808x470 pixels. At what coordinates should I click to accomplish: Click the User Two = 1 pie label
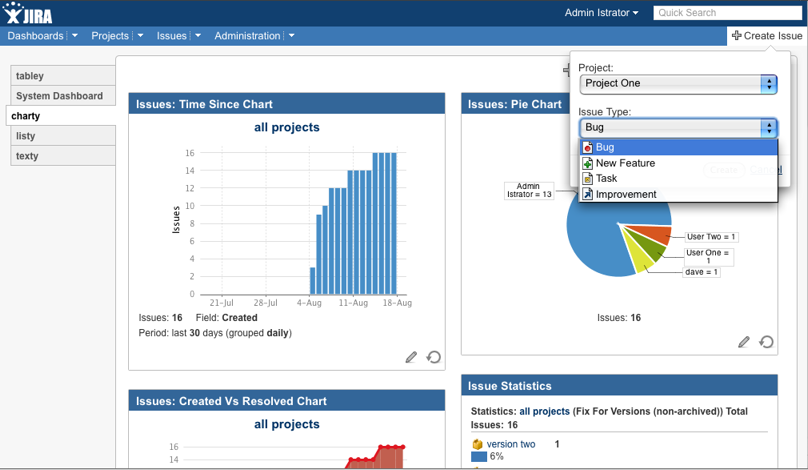click(711, 237)
